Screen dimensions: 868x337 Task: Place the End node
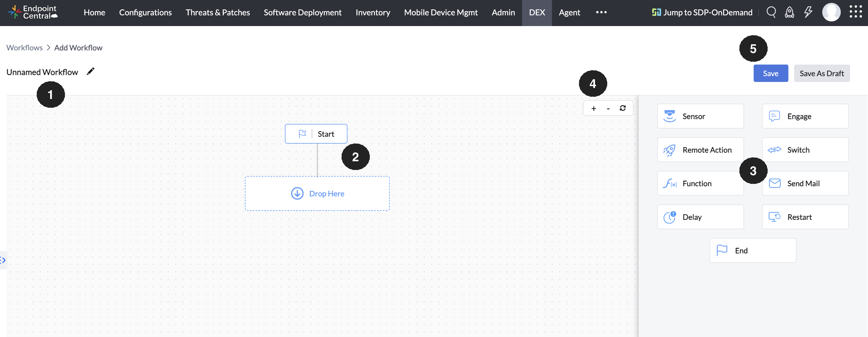(752, 250)
